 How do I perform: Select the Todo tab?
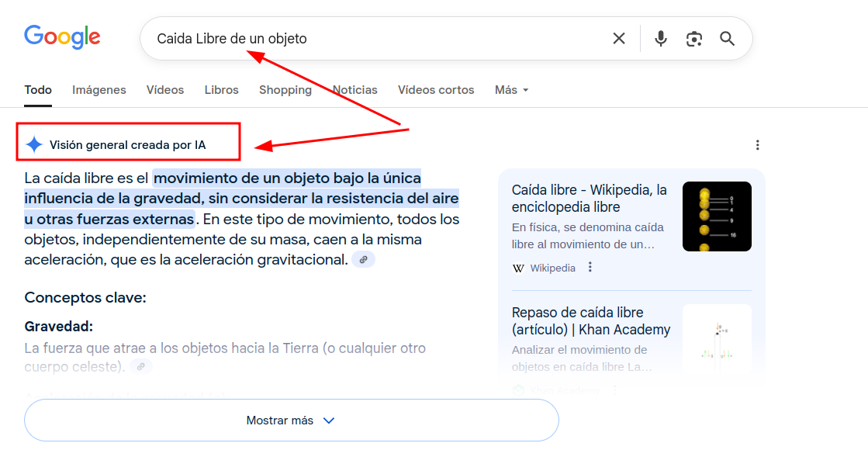(38, 90)
